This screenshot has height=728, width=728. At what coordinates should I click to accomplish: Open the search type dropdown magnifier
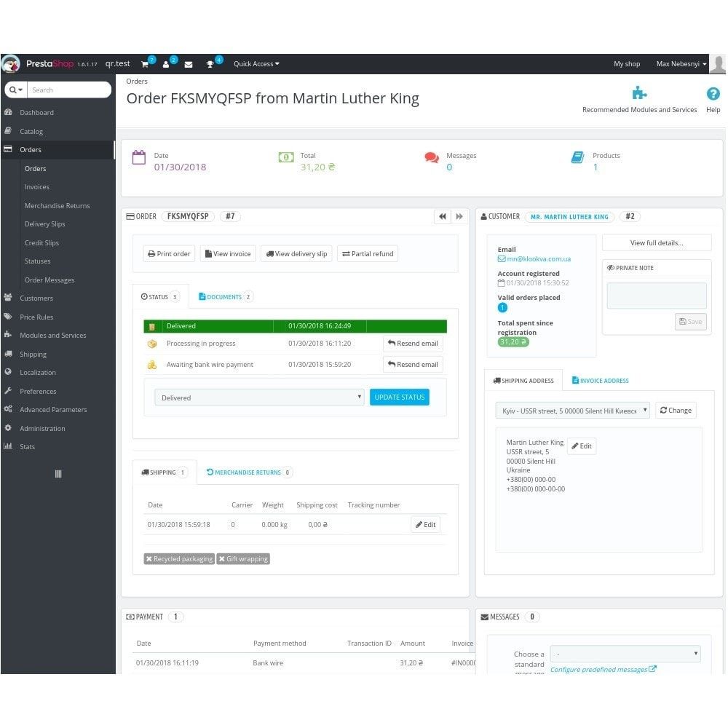click(16, 90)
